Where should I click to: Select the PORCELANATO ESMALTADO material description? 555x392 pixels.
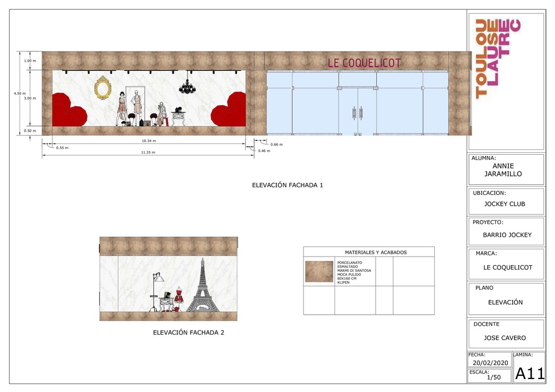pos(354,272)
